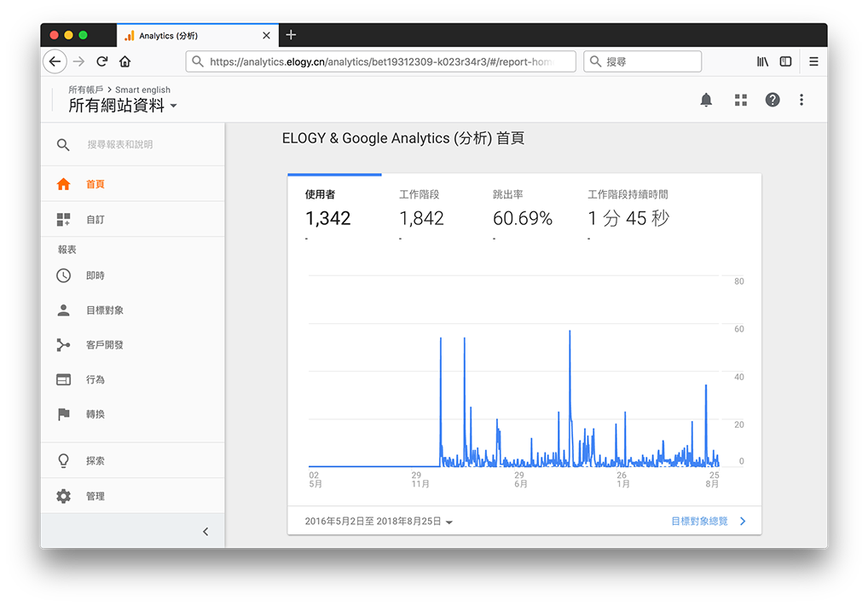The height and width of the screenshot is (606, 868).
Task: Collapse the left sidebar with chevron
Action: click(x=205, y=531)
